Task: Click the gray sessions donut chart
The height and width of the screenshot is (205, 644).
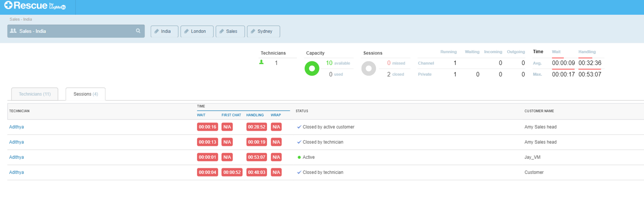Action: 369,68
